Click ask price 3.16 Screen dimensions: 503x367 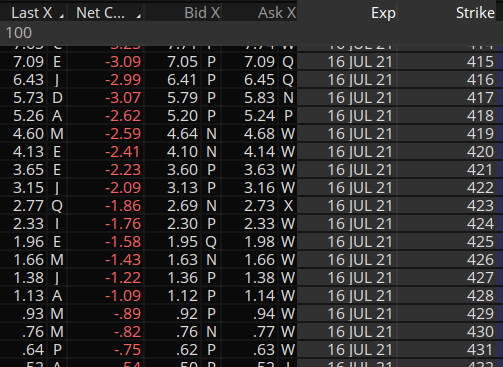[260, 188]
